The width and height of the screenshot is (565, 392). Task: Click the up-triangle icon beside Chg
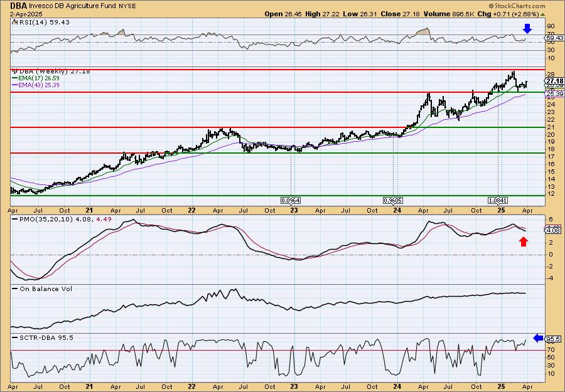pos(543,14)
